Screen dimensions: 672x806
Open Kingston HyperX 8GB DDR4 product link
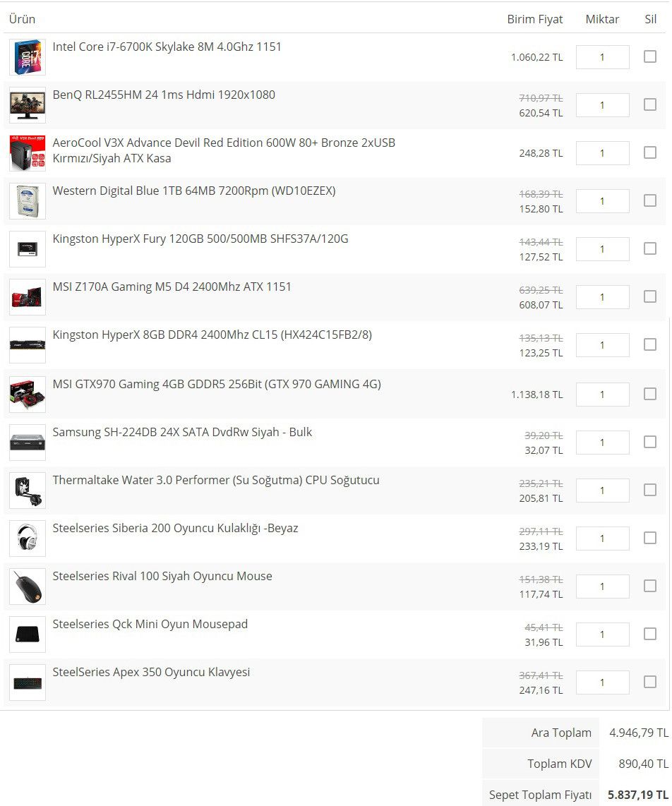(212, 335)
